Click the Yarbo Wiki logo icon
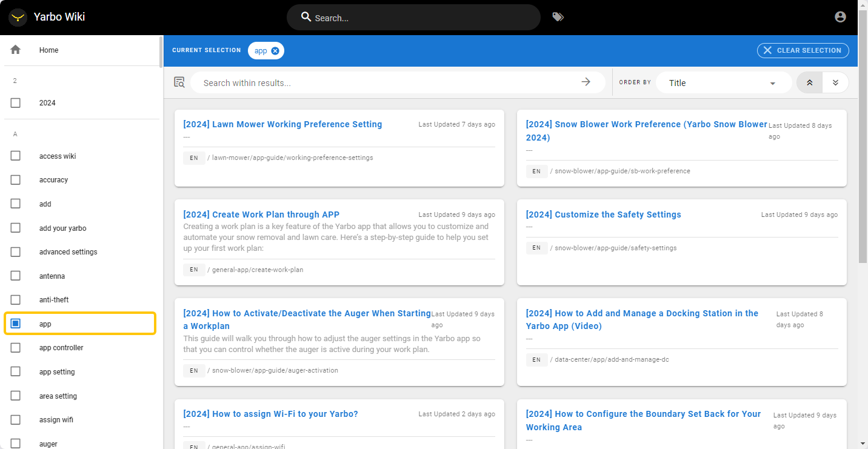Image resolution: width=868 pixels, height=449 pixels. click(18, 17)
